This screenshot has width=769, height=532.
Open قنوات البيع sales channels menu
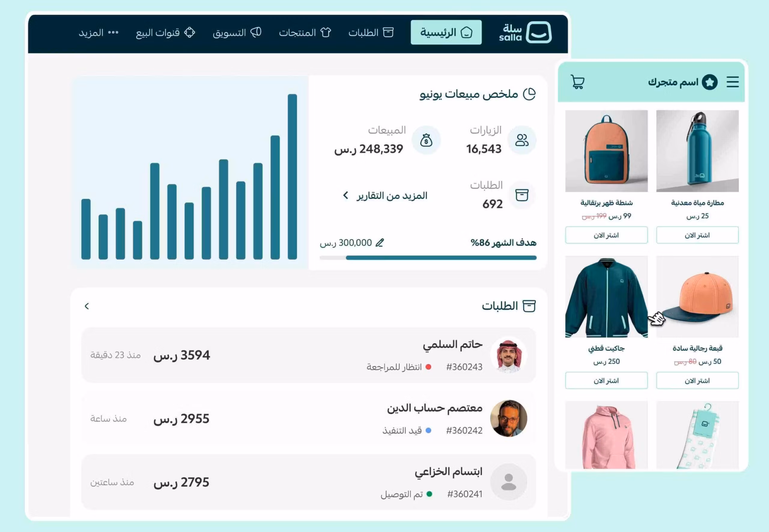click(166, 33)
